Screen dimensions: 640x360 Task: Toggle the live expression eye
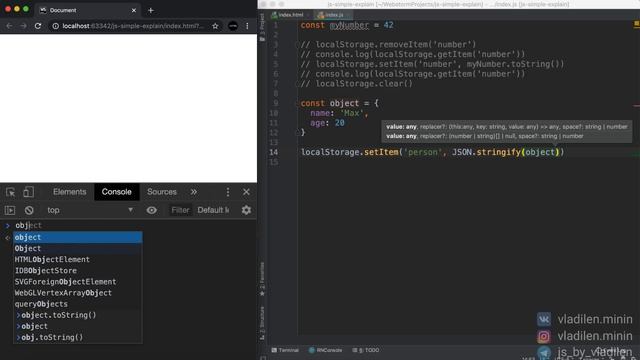point(151,210)
